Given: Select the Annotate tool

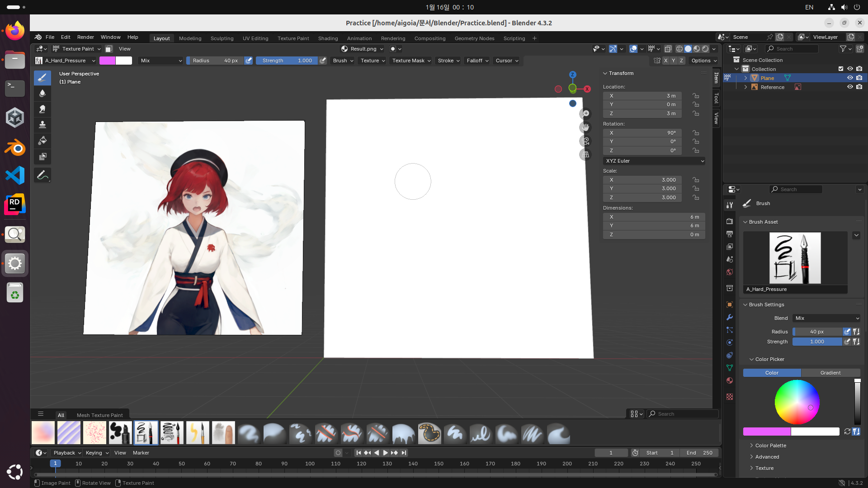Looking at the screenshot, I should [x=42, y=175].
